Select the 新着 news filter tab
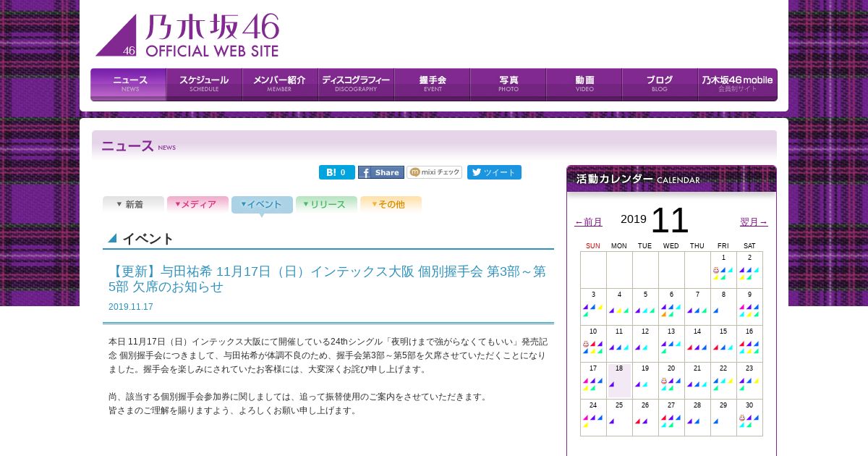Image resolution: width=868 pixels, height=456 pixels. tap(133, 204)
